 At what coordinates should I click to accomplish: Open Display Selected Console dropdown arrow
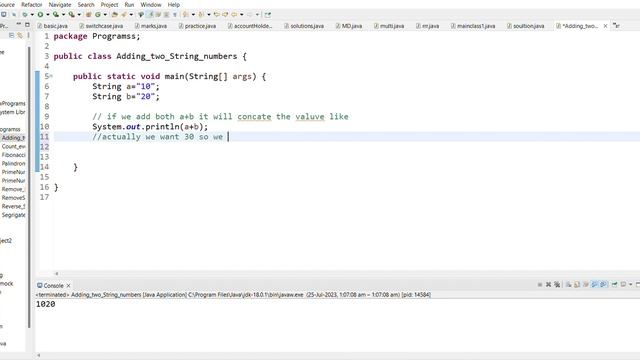[x=631, y=284]
